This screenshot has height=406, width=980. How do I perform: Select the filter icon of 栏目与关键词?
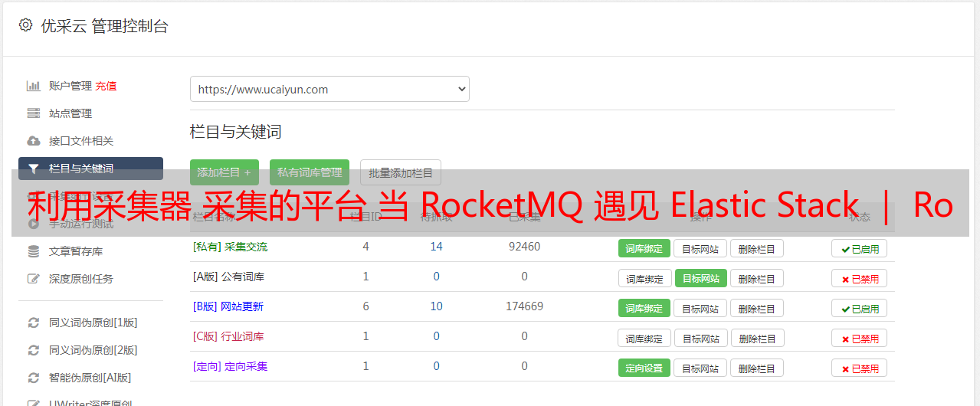[33, 169]
